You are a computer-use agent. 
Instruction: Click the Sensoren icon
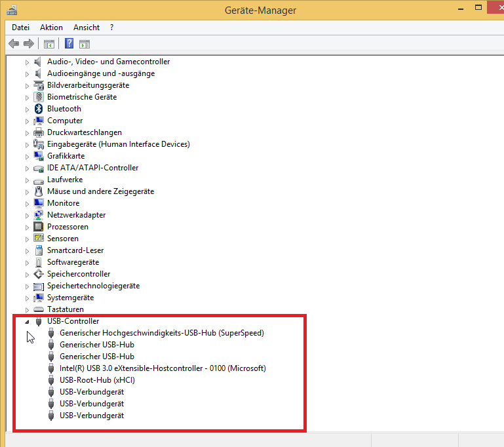click(x=39, y=238)
